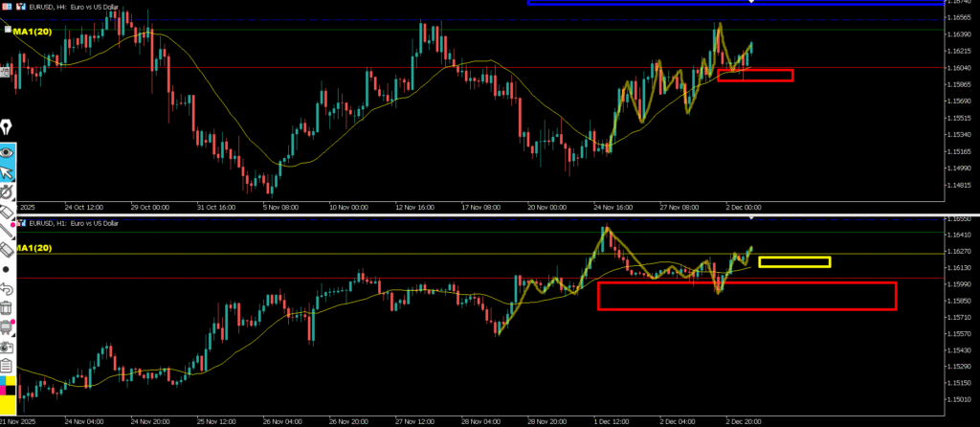Click the camera screenshot icon
The width and height of the screenshot is (980, 427).
coord(7,346)
